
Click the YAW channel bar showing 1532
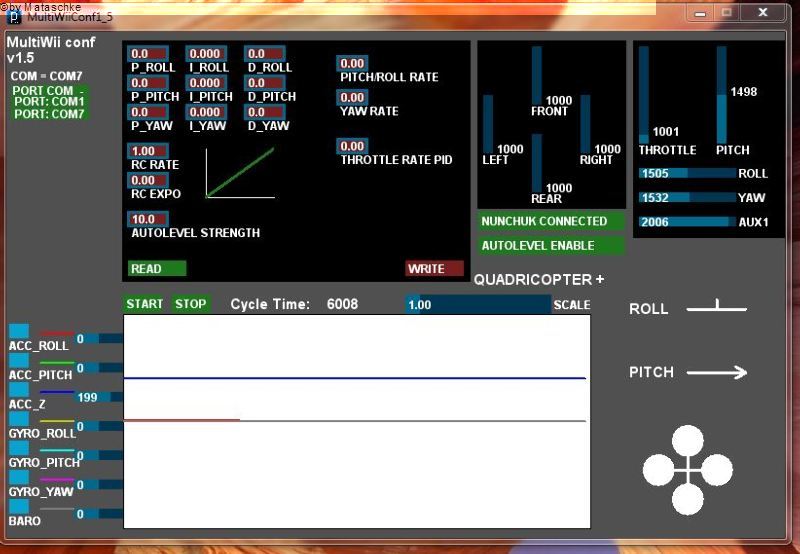pos(688,197)
